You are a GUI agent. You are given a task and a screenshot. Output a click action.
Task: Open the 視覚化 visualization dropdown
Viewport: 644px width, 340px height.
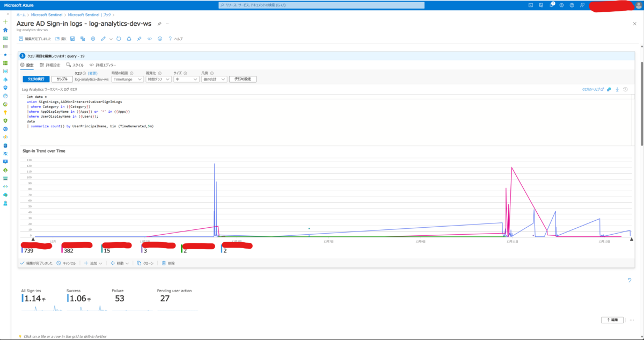[x=158, y=79]
